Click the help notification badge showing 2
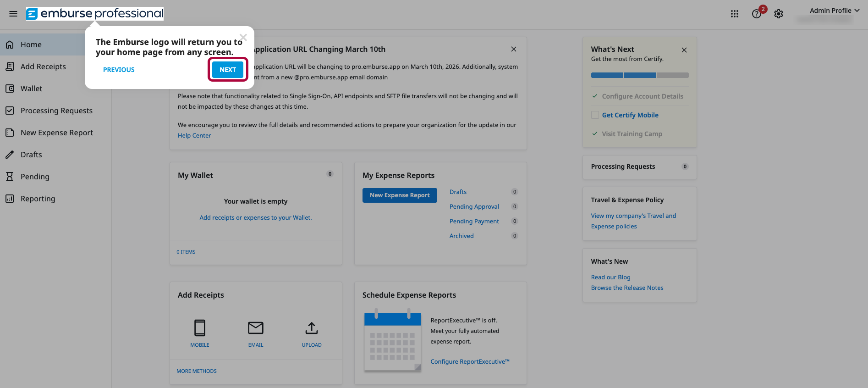This screenshot has height=388, width=868. click(763, 9)
